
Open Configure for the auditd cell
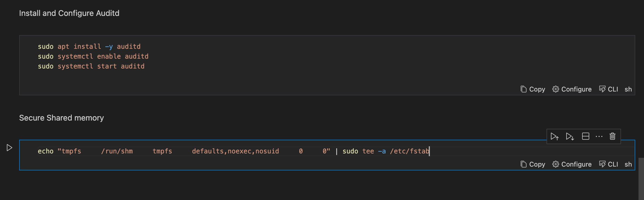coord(572,89)
